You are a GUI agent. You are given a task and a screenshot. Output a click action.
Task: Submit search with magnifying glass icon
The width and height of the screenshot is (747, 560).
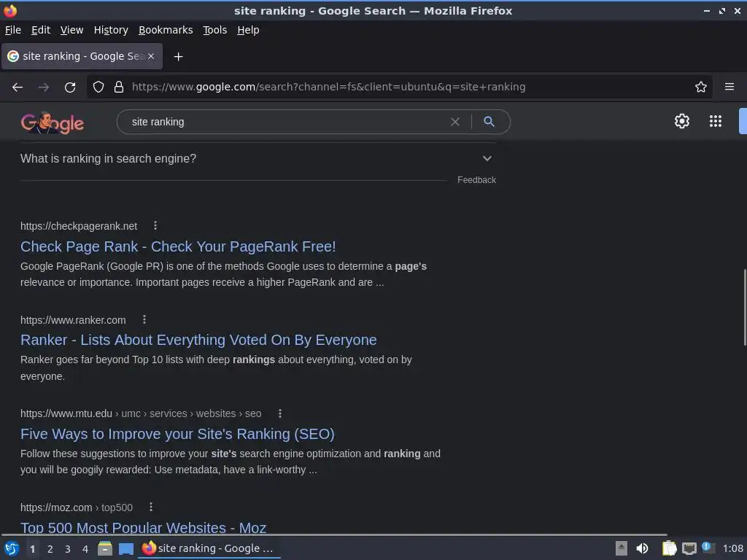tap(489, 122)
